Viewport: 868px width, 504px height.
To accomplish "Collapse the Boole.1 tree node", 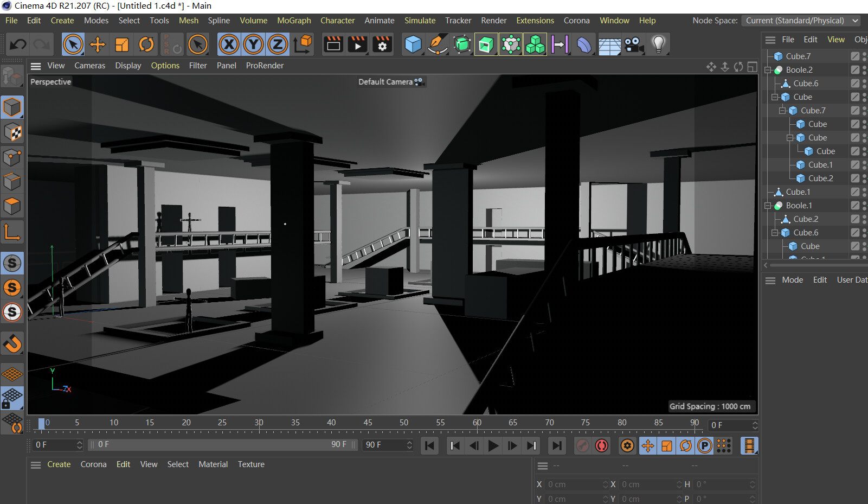I will tap(768, 206).
